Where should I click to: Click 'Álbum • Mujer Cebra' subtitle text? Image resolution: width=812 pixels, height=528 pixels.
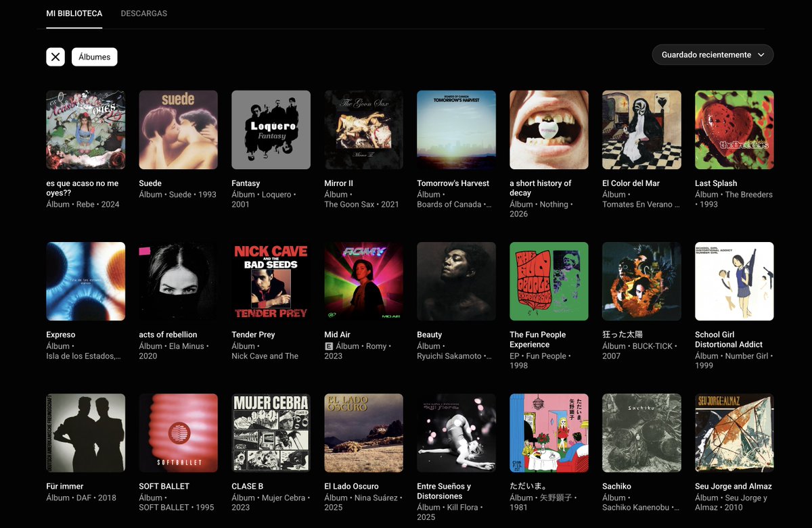point(270,498)
